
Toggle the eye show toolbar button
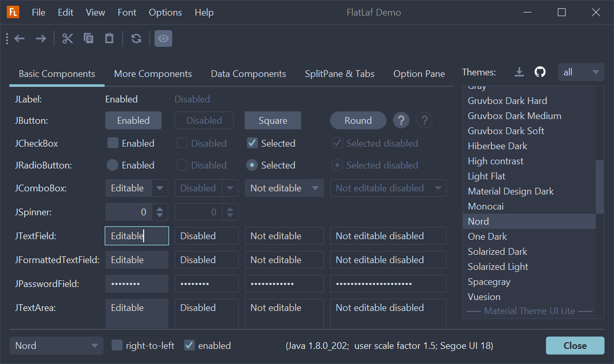pyautogui.click(x=163, y=38)
